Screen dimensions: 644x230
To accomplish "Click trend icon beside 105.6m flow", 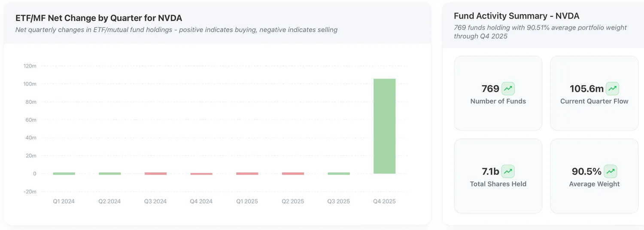I will (612, 89).
